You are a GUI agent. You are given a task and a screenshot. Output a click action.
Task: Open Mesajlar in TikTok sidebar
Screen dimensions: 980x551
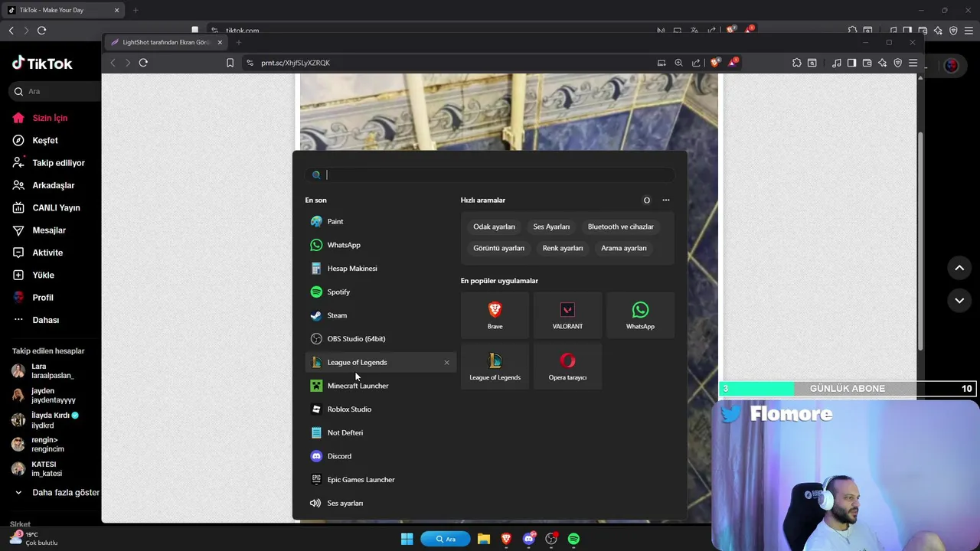click(x=39, y=230)
